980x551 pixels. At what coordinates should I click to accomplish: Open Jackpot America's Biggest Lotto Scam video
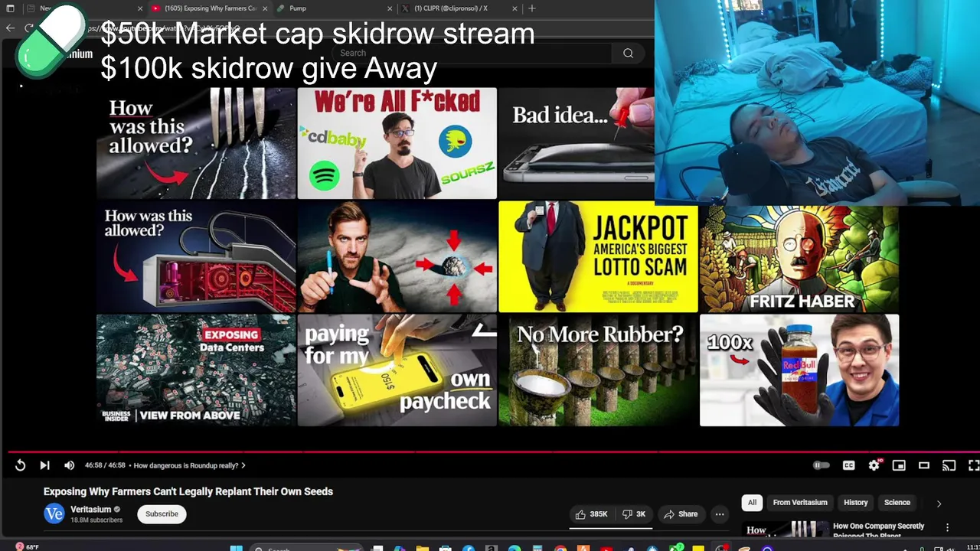(598, 256)
